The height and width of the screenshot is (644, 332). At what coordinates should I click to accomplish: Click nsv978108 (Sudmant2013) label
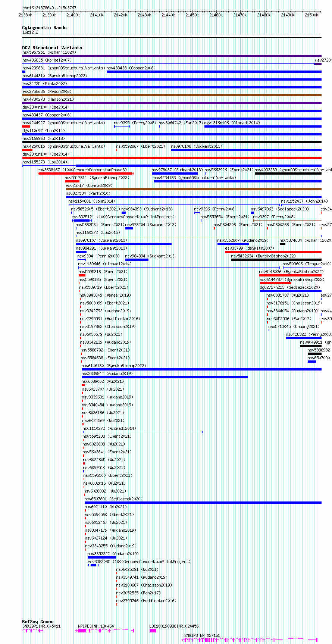point(197,146)
